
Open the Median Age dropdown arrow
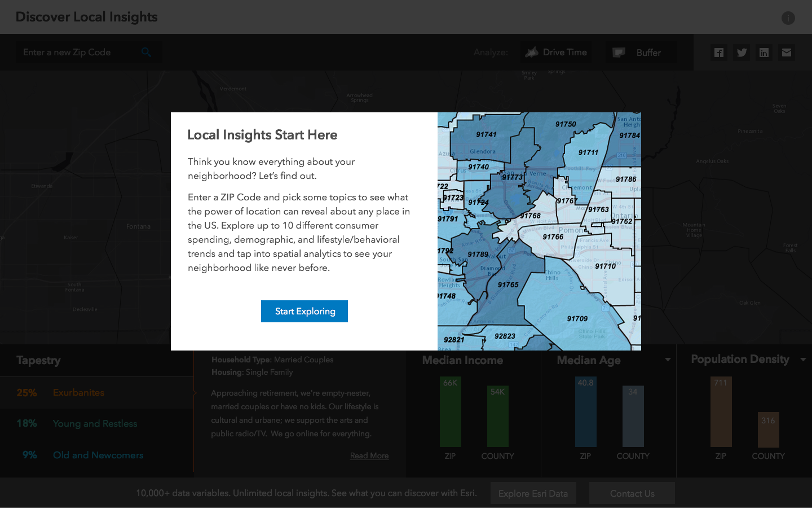[x=668, y=360]
